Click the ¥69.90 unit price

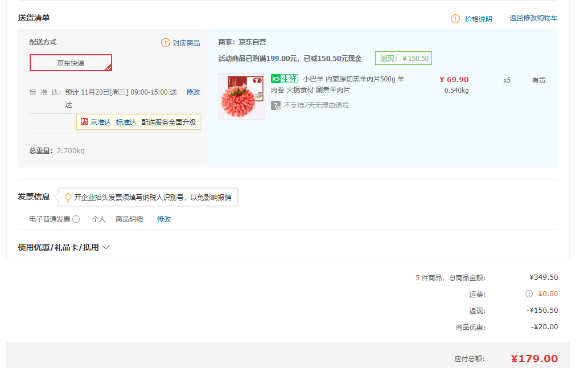pos(454,80)
